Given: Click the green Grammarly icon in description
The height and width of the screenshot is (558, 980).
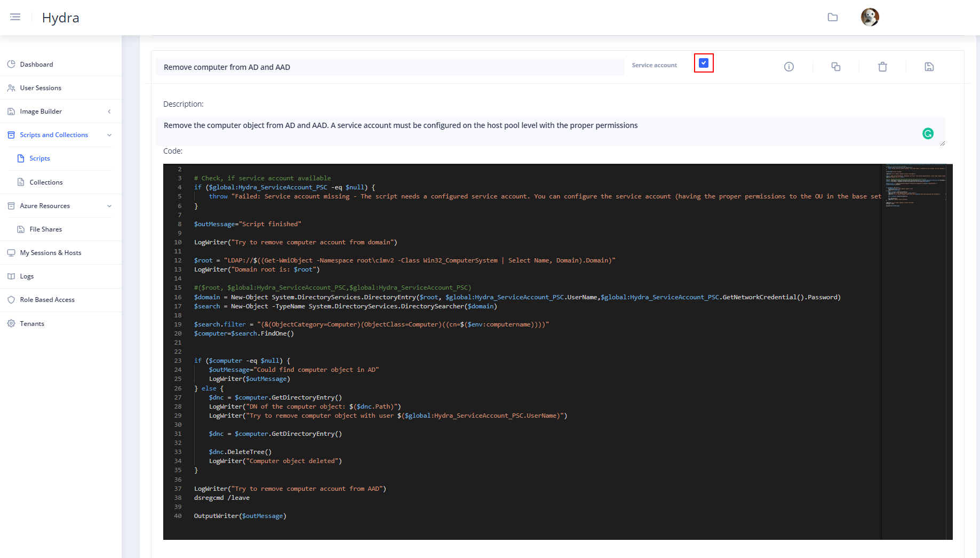Looking at the screenshot, I should 928,133.
